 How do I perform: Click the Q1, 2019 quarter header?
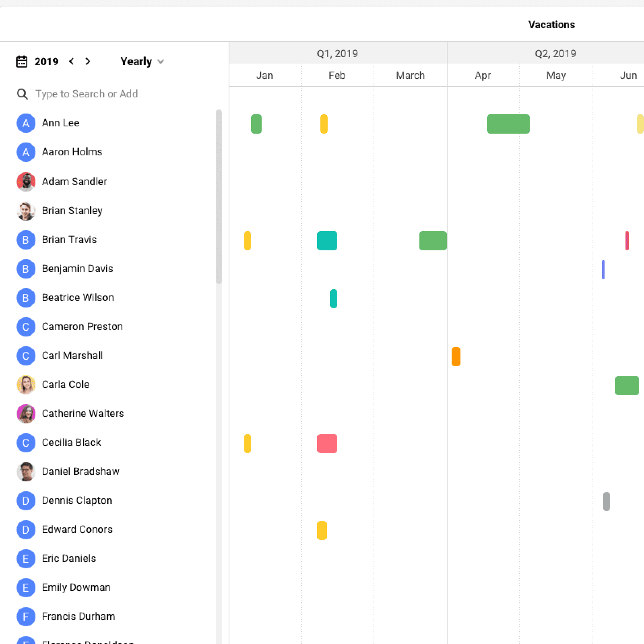tap(338, 53)
